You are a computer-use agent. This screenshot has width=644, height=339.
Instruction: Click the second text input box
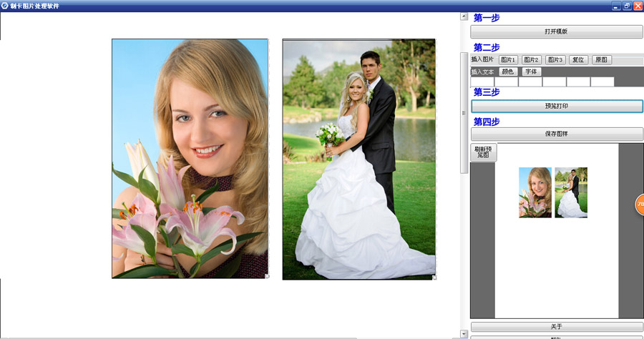[506, 82]
